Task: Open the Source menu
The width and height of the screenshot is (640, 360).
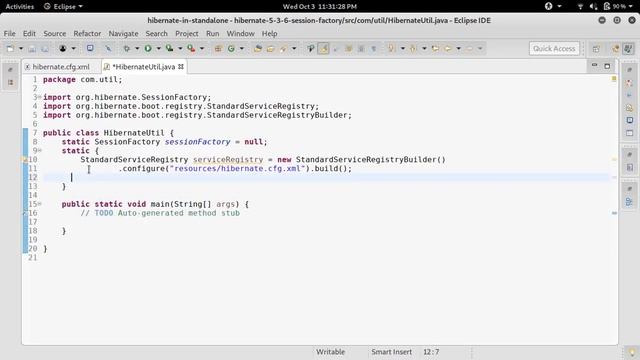Action: 55,33
